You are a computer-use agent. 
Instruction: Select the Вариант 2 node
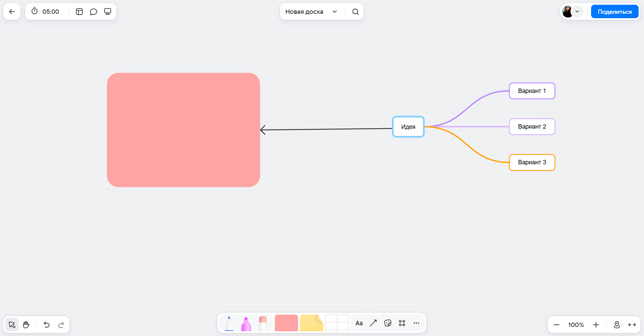(x=532, y=127)
